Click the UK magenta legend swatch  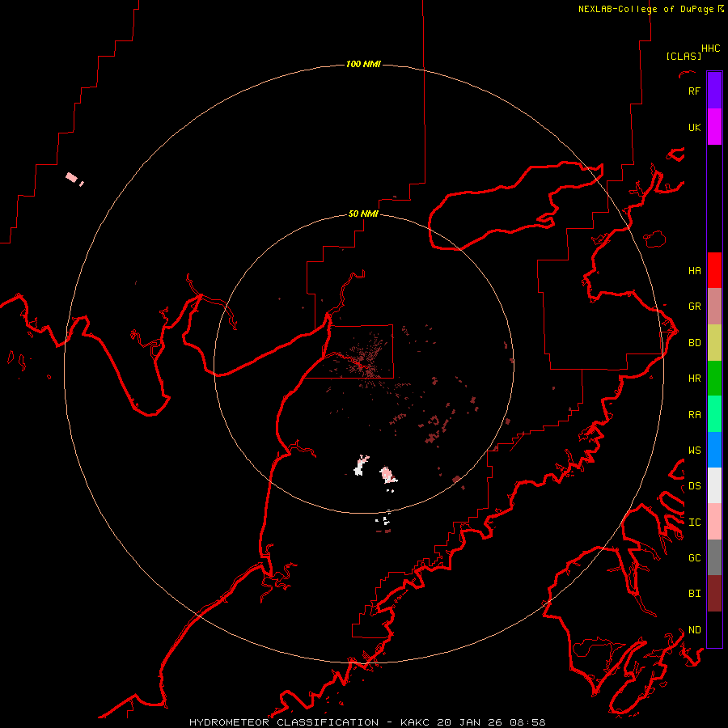714,127
